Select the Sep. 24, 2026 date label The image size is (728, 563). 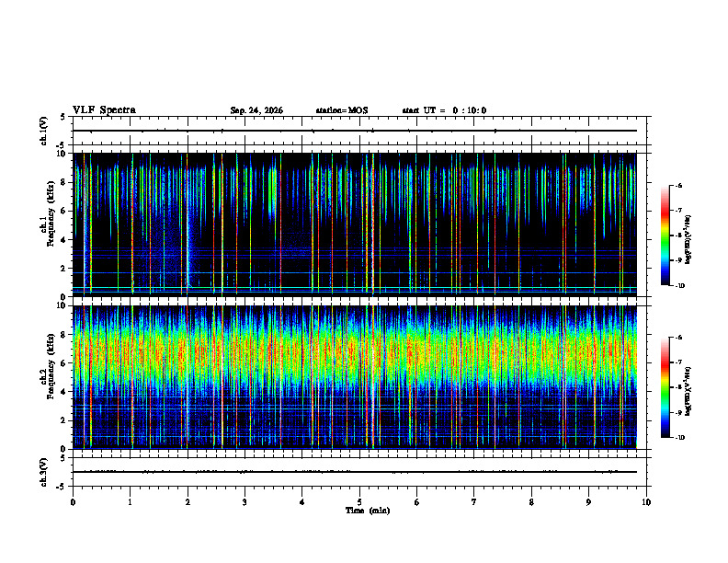256,110
